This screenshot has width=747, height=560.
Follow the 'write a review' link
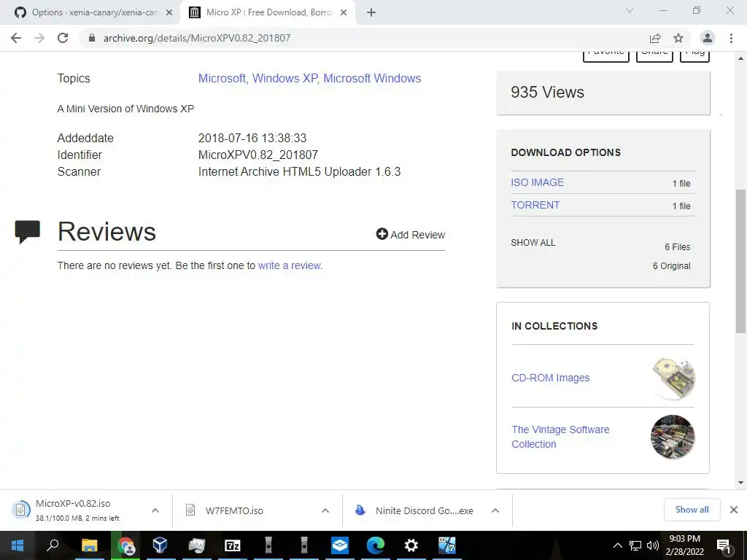pyautogui.click(x=289, y=265)
